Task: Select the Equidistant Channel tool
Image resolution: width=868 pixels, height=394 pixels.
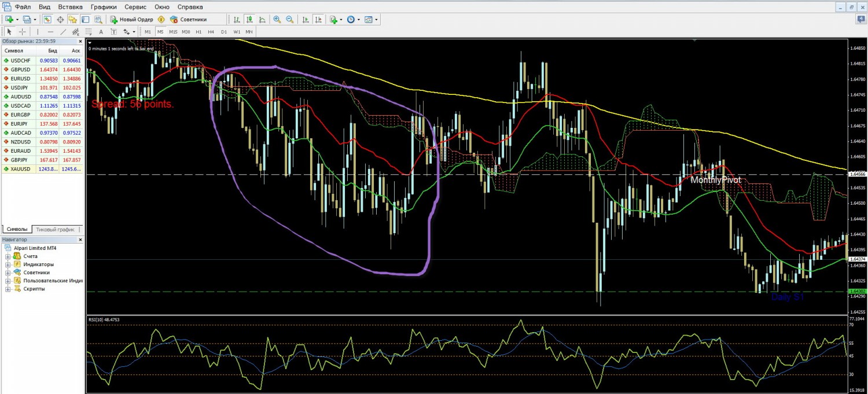Action: (x=75, y=31)
